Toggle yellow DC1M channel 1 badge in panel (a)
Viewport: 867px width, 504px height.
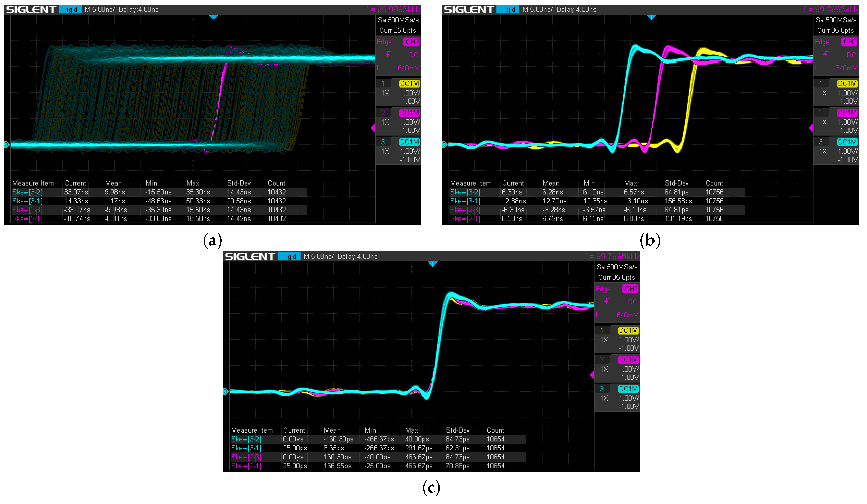coord(409,84)
